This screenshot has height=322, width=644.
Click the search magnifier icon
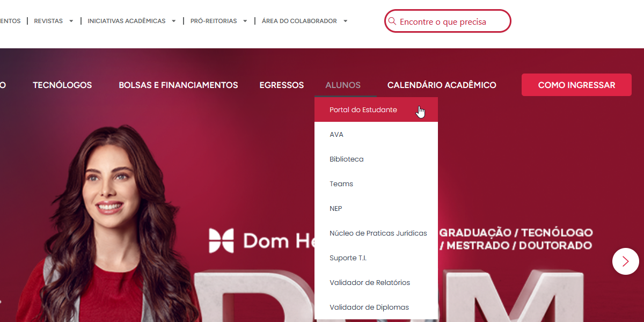point(392,21)
